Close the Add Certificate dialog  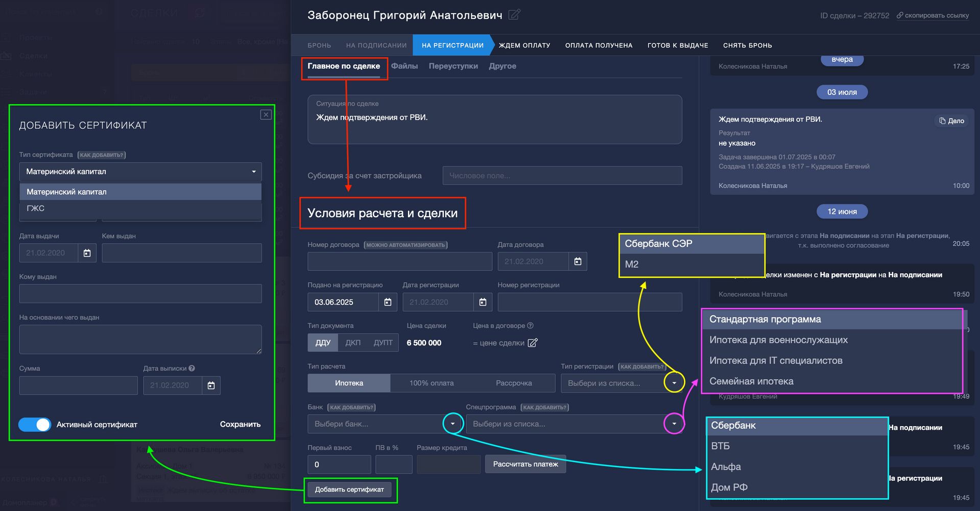(x=266, y=114)
